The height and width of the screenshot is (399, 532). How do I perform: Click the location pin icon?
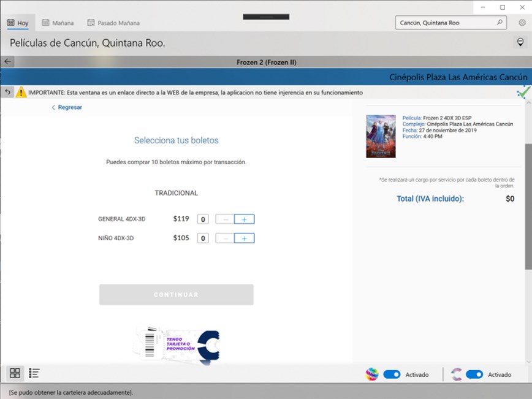click(x=520, y=42)
